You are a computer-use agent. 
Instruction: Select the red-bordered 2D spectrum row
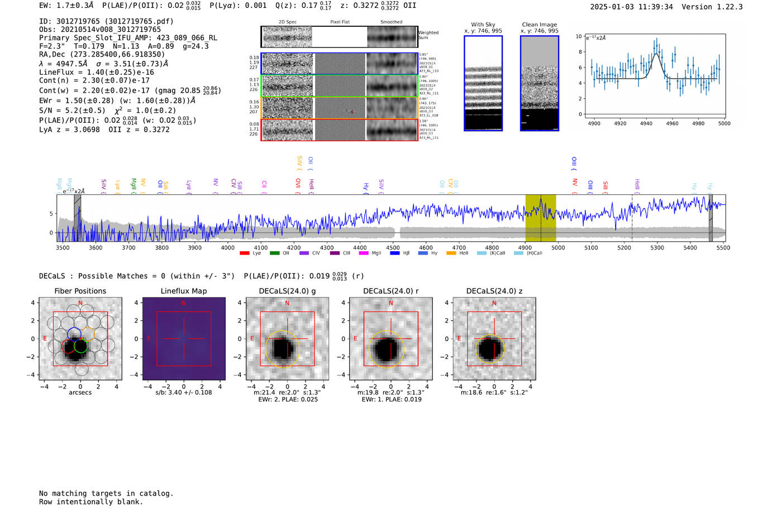[339, 130]
